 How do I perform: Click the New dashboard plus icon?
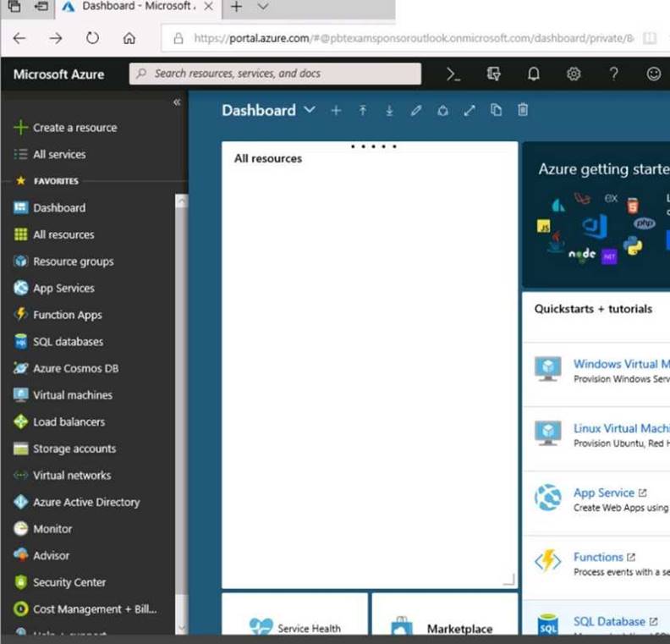click(x=337, y=111)
